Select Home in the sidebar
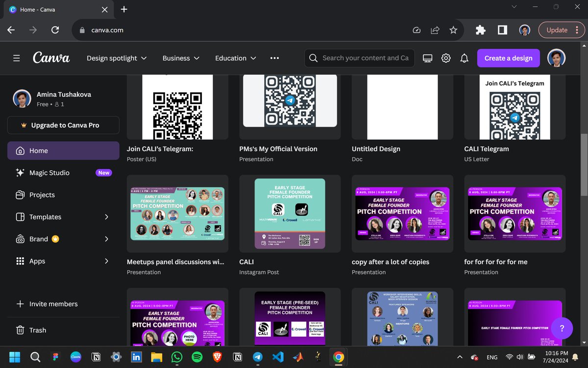588x368 pixels. click(63, 151)
